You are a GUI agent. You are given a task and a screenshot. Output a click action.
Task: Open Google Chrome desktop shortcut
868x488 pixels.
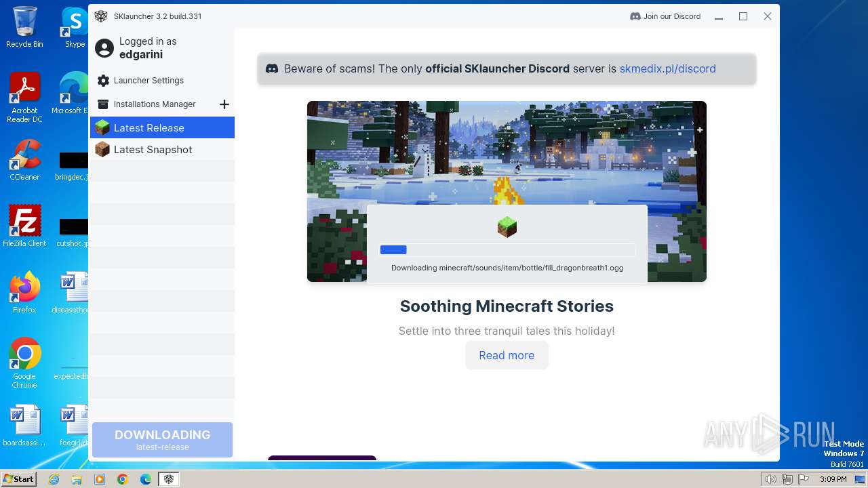[24, 363]
